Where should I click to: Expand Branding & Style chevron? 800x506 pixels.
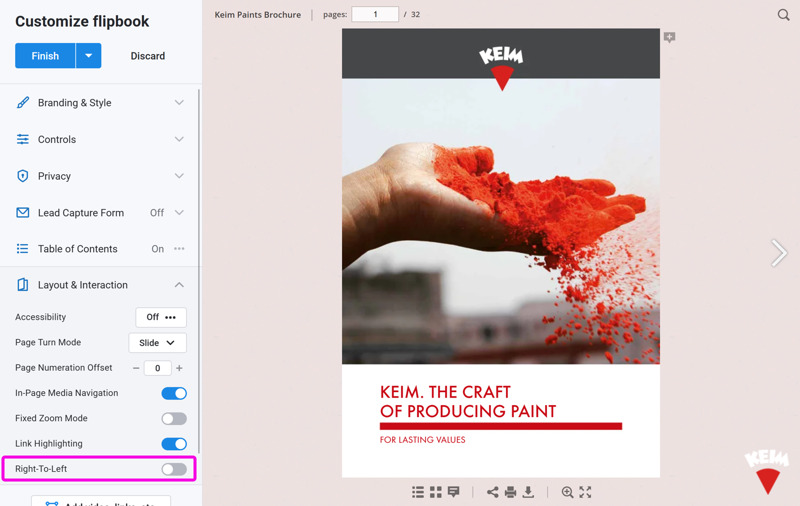tap(179, 103)
